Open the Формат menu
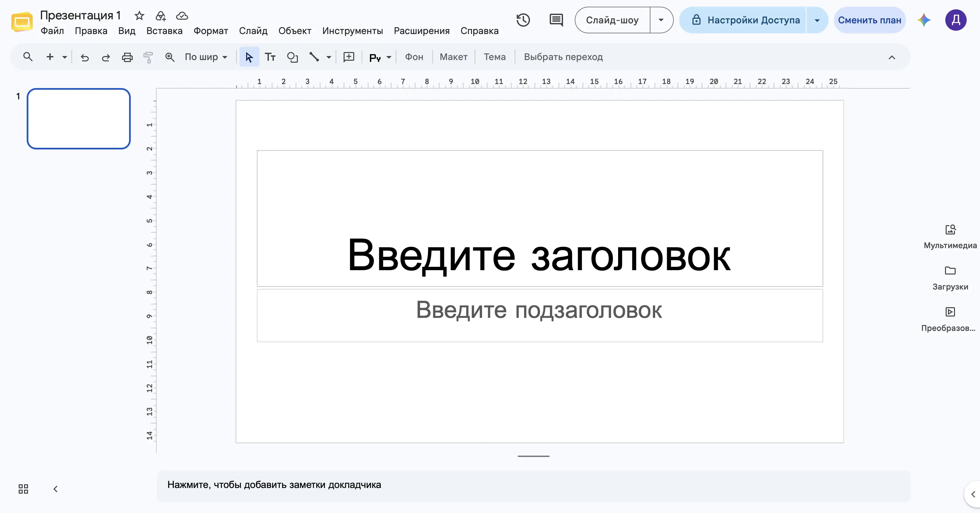Image resolution: width=980 pixels, height=513 pixels. (x=211, y=31)
